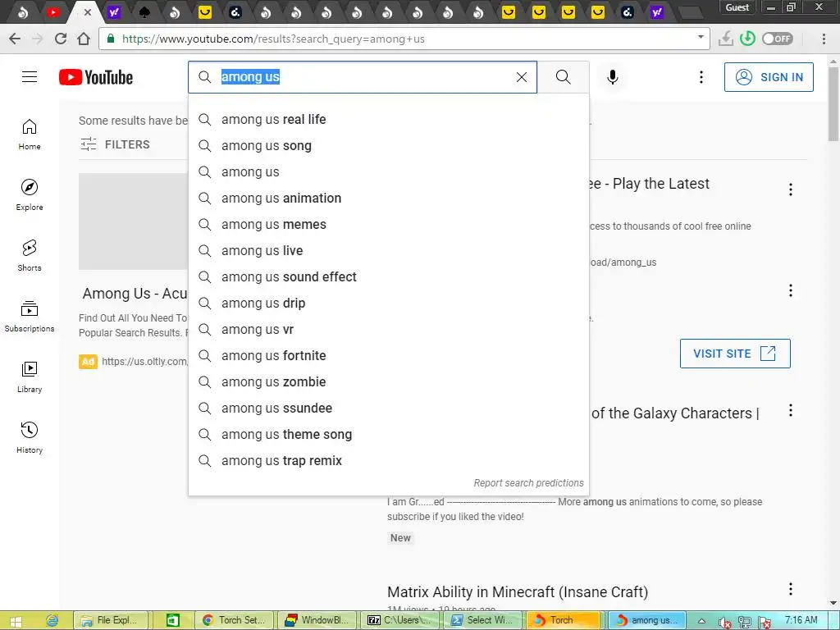Screen dimensions: 840x630
Task: Open the YouTube guide hamburger menu
Action: pos(30,77)
